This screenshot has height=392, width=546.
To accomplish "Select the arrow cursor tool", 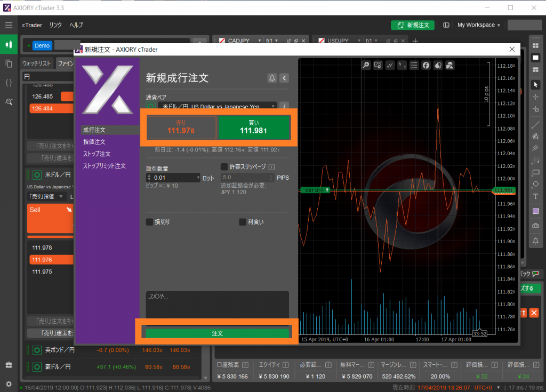I will [x=535, y=85].
